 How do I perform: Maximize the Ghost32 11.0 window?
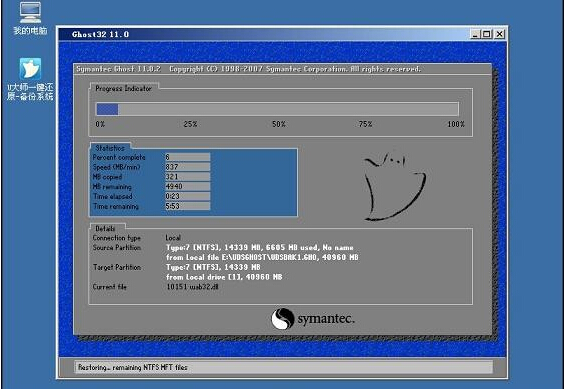click(487, 34)
